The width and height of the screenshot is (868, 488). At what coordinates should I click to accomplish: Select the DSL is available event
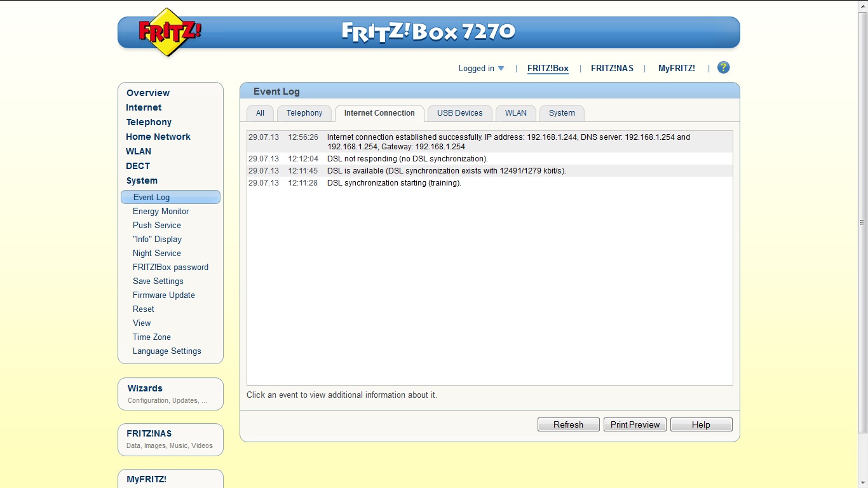[489, 171]
